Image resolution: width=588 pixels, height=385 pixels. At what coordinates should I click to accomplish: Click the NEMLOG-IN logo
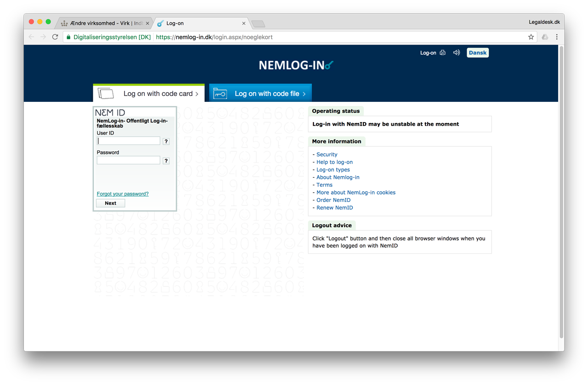point(296,66)
